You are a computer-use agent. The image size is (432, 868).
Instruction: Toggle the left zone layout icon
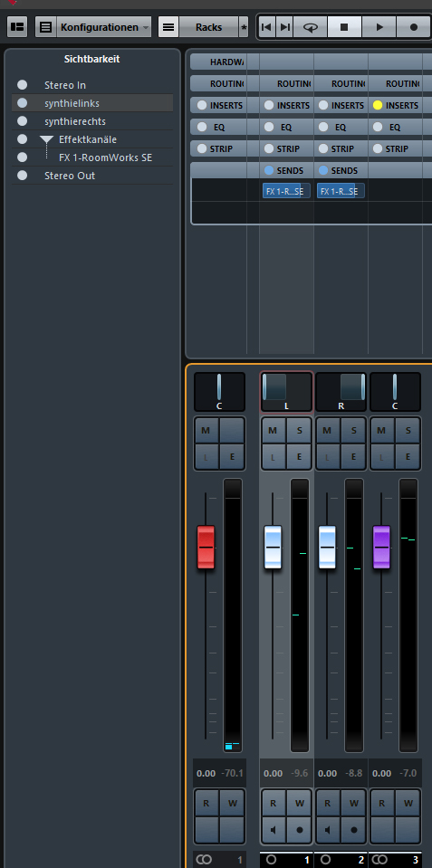[17, 26]
